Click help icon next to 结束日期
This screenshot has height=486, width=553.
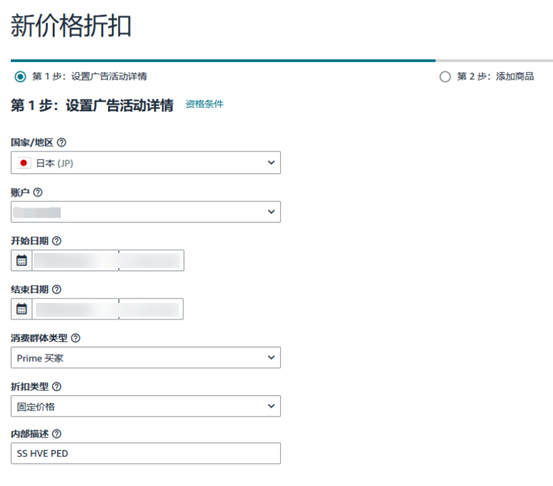click(57, 290)
